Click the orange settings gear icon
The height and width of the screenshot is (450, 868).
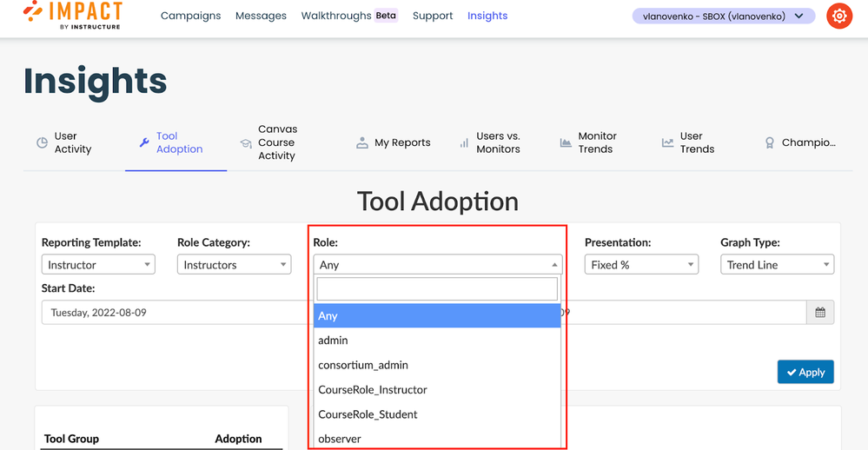[838, 17]
